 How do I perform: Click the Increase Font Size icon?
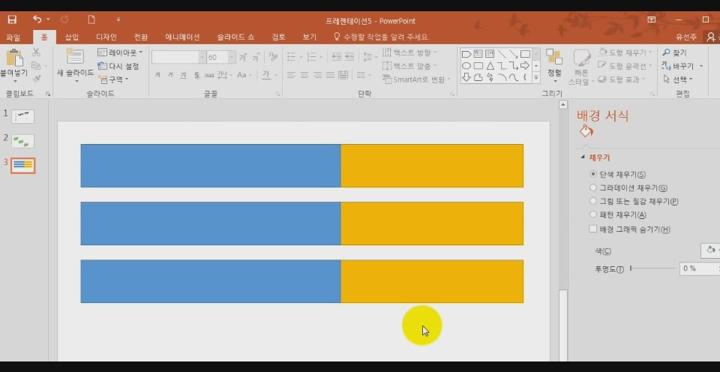tap(242, 57)
